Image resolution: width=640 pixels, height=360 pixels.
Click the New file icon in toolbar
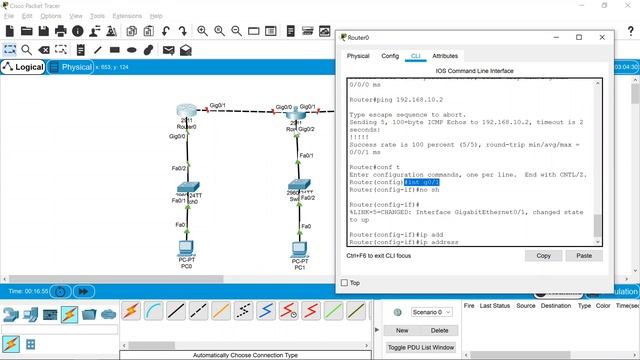tap(10, 31)
